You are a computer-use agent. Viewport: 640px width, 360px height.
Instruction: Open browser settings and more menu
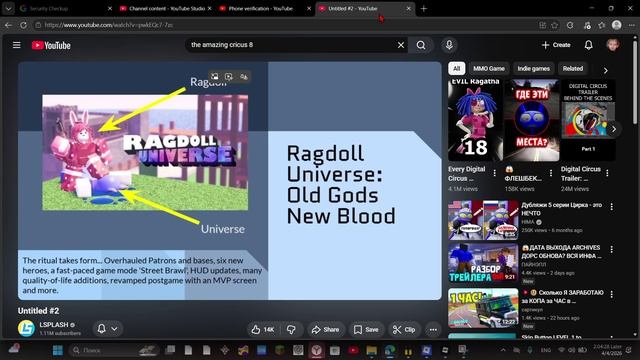coord(631,25)
